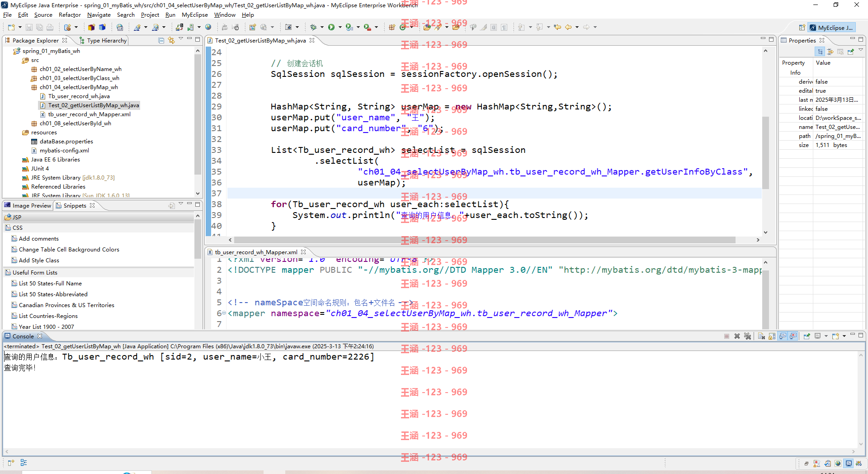Click Java editor horizontal scrollbar
868x474 pixels.
484,240
